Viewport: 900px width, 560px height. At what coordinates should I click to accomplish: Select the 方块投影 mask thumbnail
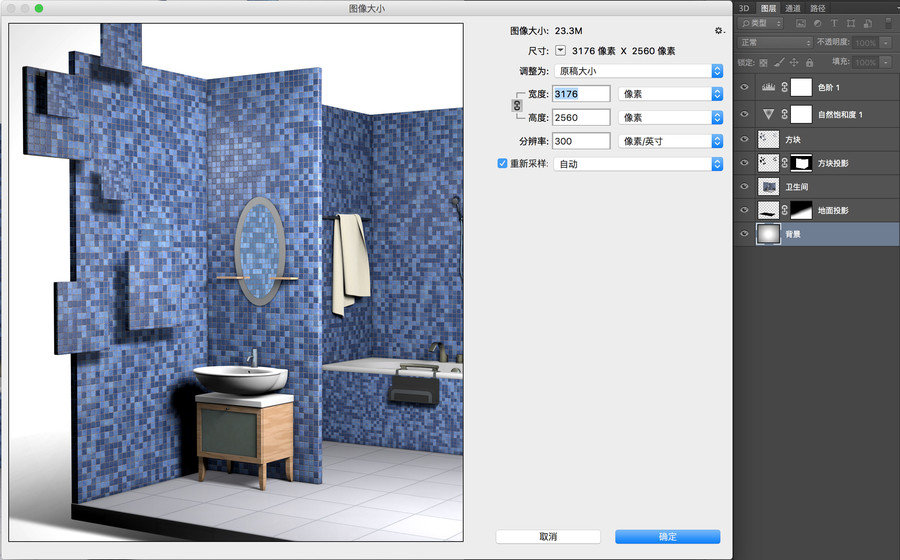coord(801,164)
